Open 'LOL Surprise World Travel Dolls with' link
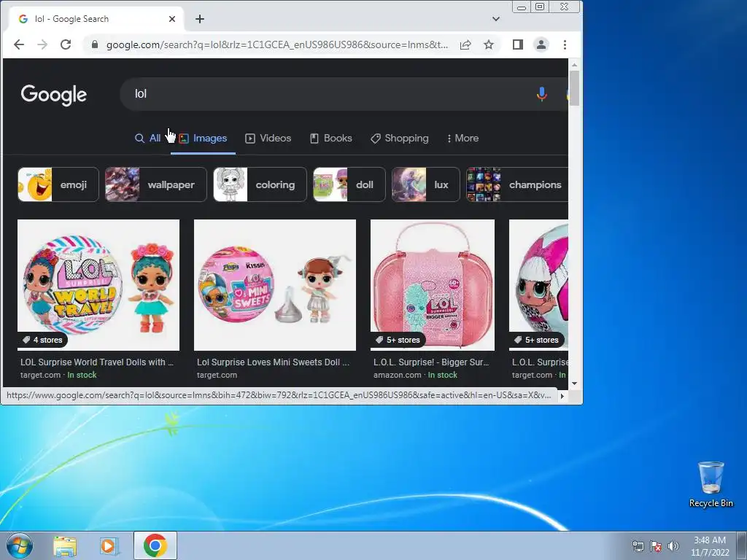This screenshot has height=560, width=747. [97, 362]
